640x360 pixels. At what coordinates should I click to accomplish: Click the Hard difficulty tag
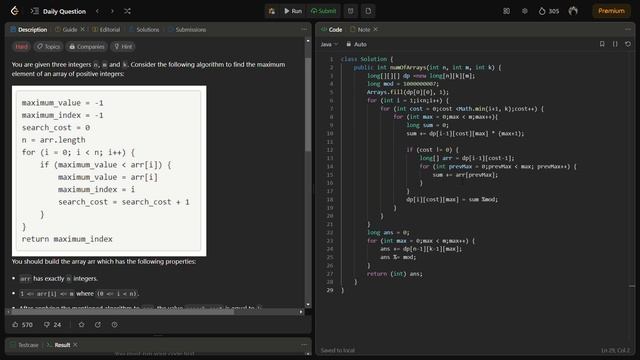(x=21, y=47)
